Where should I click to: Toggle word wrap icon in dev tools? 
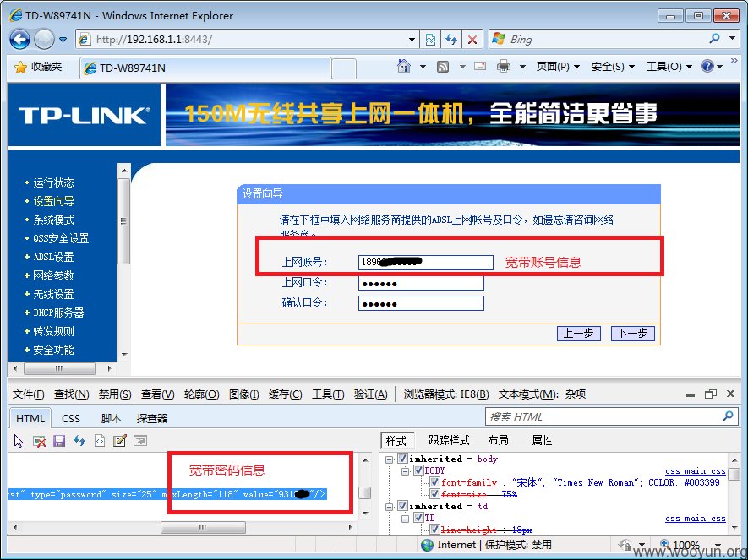pos(140,442)
